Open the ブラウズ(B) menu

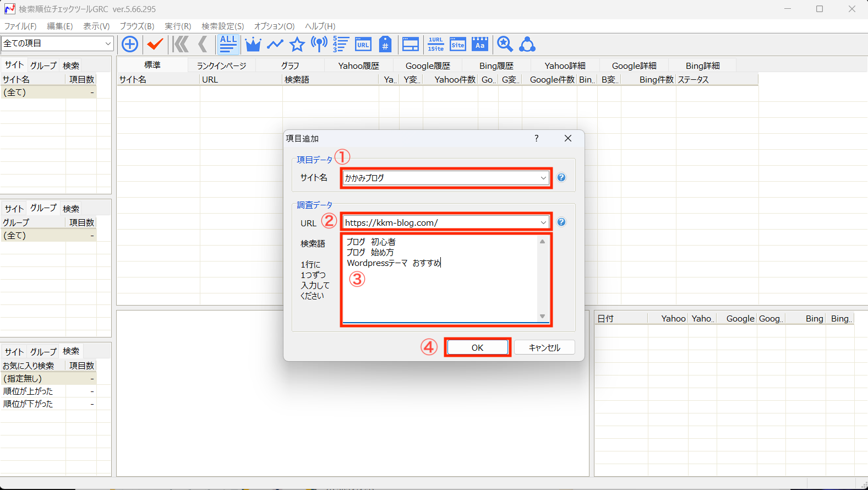pyautogui.click(x=137, y=26)
